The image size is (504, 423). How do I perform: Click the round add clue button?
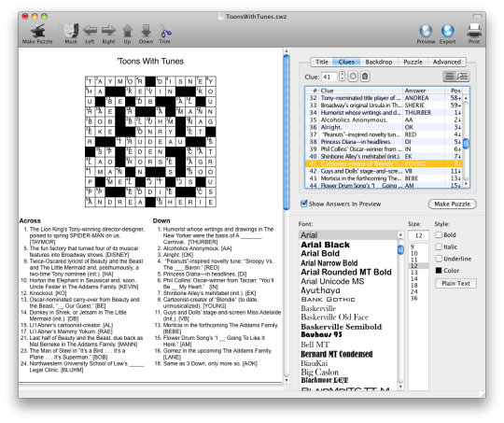pos(353,77)
